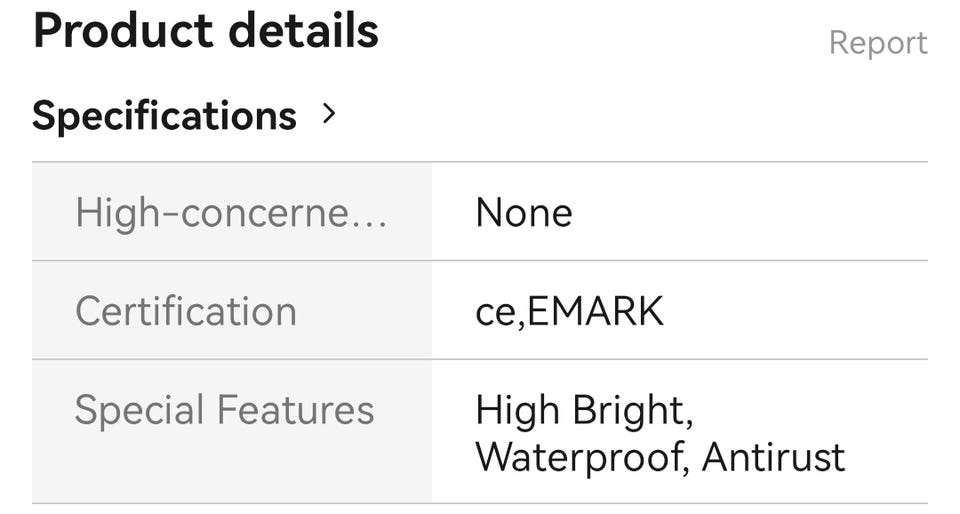Click the Report link
The image size is (960, 514).
coord(878,43)
